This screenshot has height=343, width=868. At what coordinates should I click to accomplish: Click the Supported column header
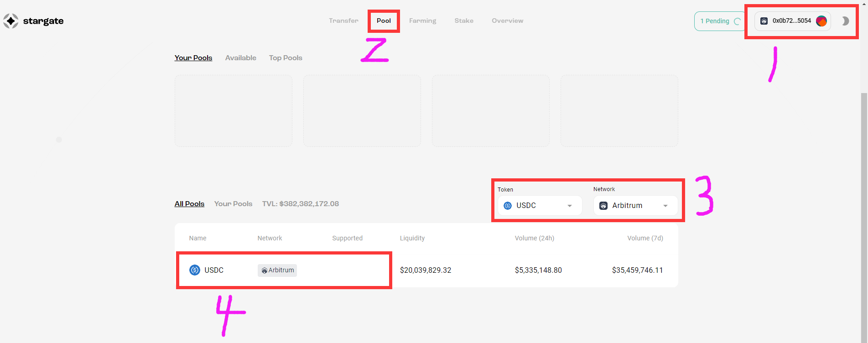[x=347, y=238]
